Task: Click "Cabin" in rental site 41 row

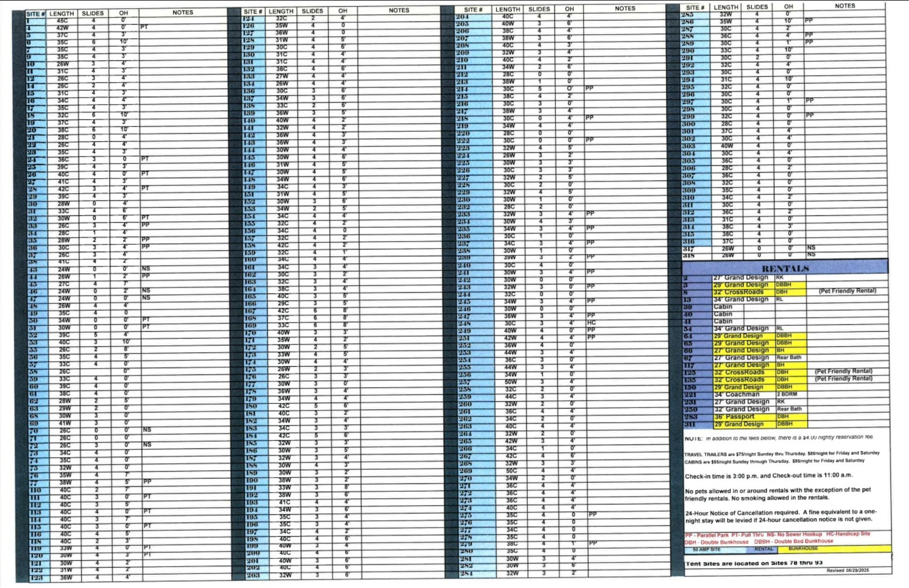Action: tap(723, 321)
